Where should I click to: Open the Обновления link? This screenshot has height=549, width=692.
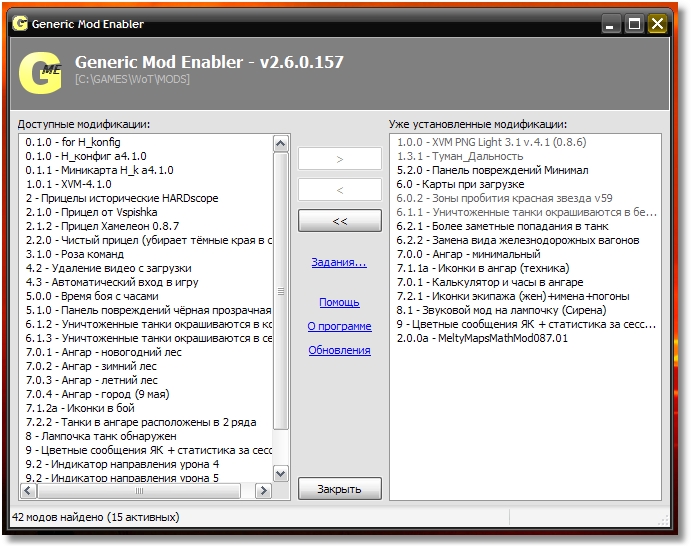(x=339, y=350)
